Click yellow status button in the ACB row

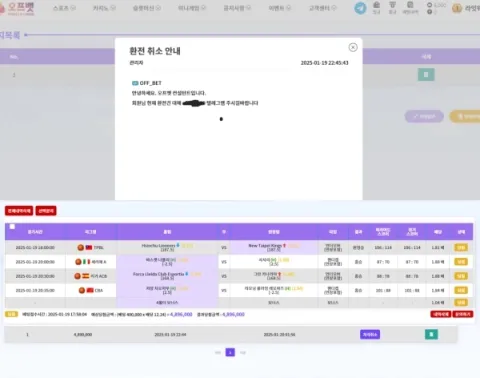(x=461, y=276)
